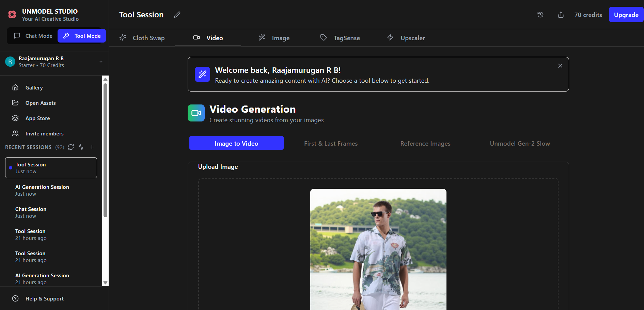The height and width of the screenshot is (310, 644).
Task: Open Help & Support
Action: (x=44, y=298)
